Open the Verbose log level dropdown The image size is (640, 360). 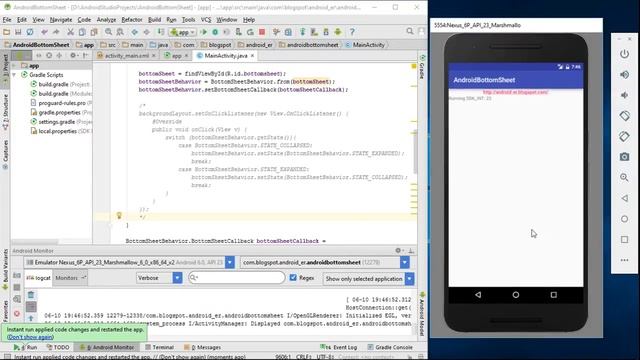159,278
